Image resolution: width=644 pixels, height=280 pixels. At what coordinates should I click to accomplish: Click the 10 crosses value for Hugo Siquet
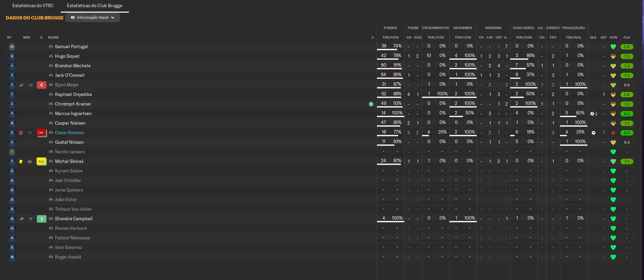429,56
